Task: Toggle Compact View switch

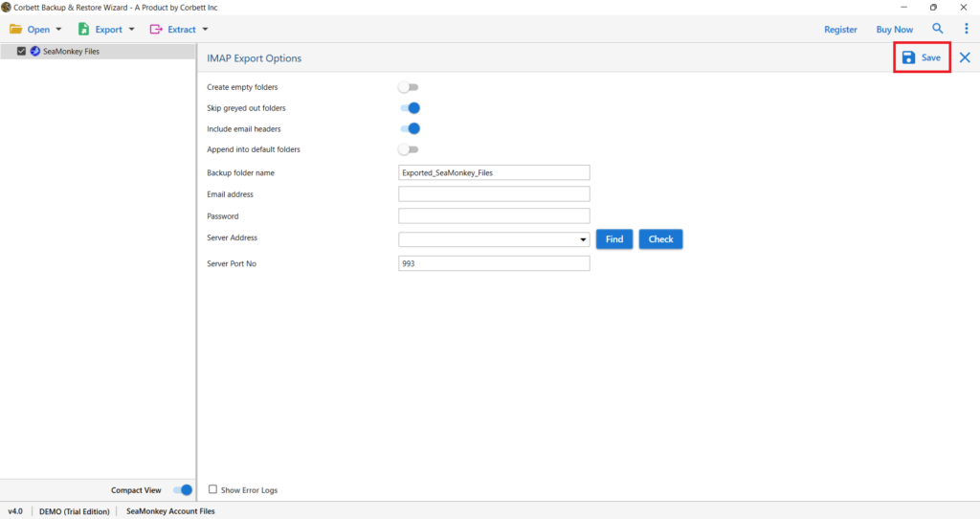Action: pos(183,490)
